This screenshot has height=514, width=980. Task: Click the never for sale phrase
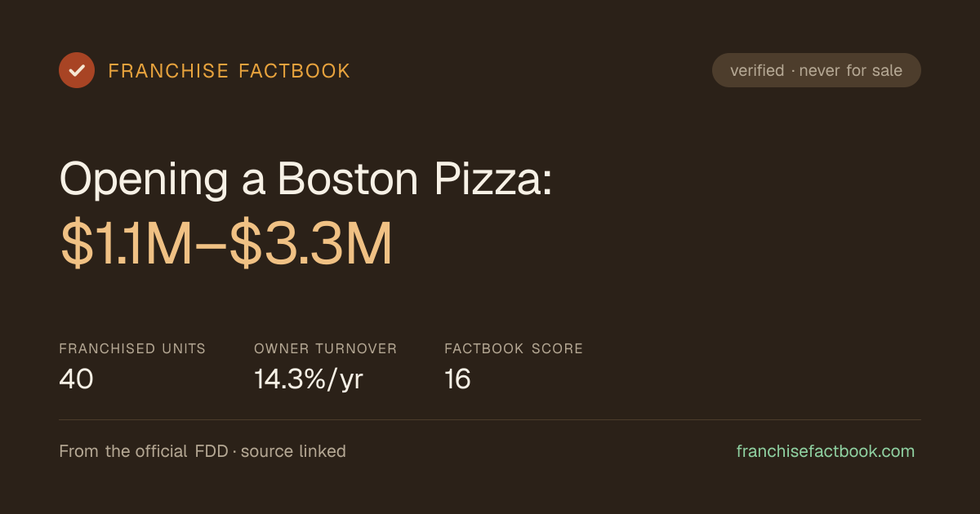point(851,71)
